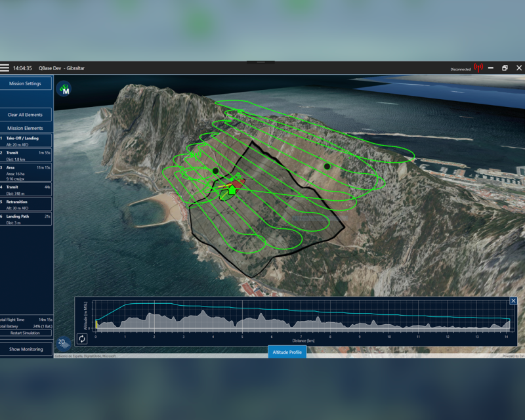Image resolution: width=525 pixels, height=420 pixels.
Task: Click the green home take-off marker
Action: coord(231,190)
